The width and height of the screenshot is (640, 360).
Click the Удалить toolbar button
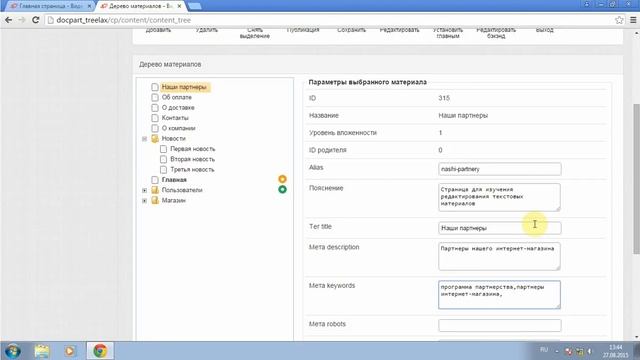click(207, 30)
